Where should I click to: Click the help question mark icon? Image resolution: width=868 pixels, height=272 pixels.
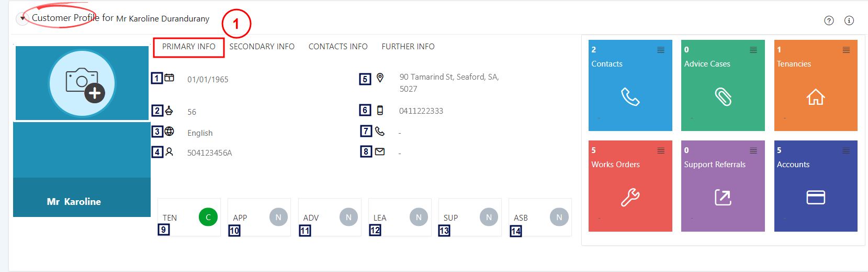(829, 20)
